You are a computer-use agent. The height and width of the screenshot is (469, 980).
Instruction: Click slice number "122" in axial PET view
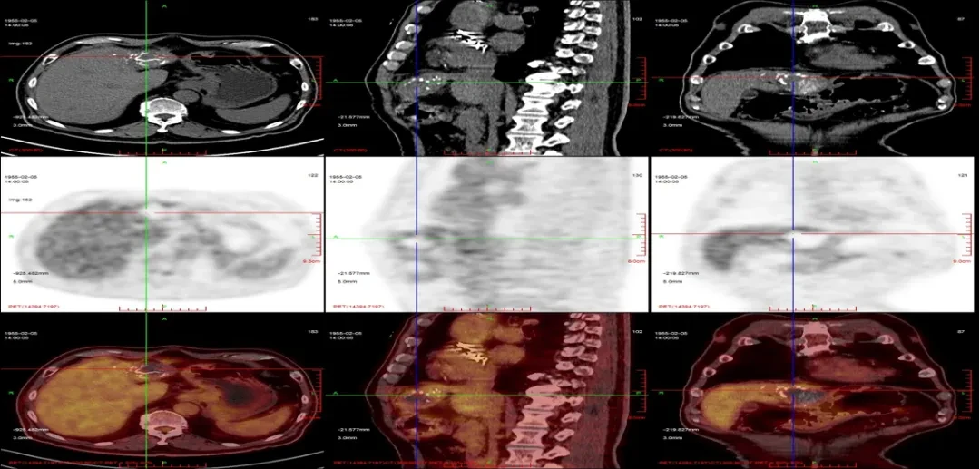[314, 176]
